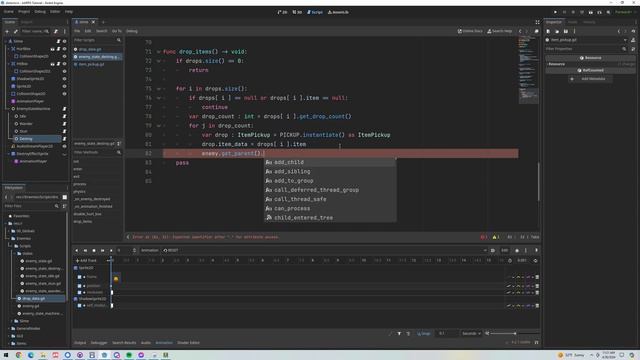Hide the Sprite2D node in the scene tree
The width and height of the screenshot is (640, 360).
click(64, 87)
